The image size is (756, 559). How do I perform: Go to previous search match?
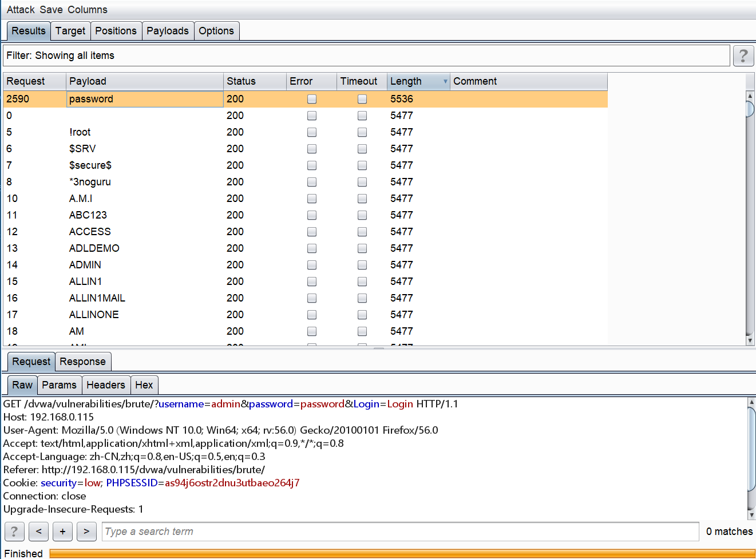[x=38, y=532]
